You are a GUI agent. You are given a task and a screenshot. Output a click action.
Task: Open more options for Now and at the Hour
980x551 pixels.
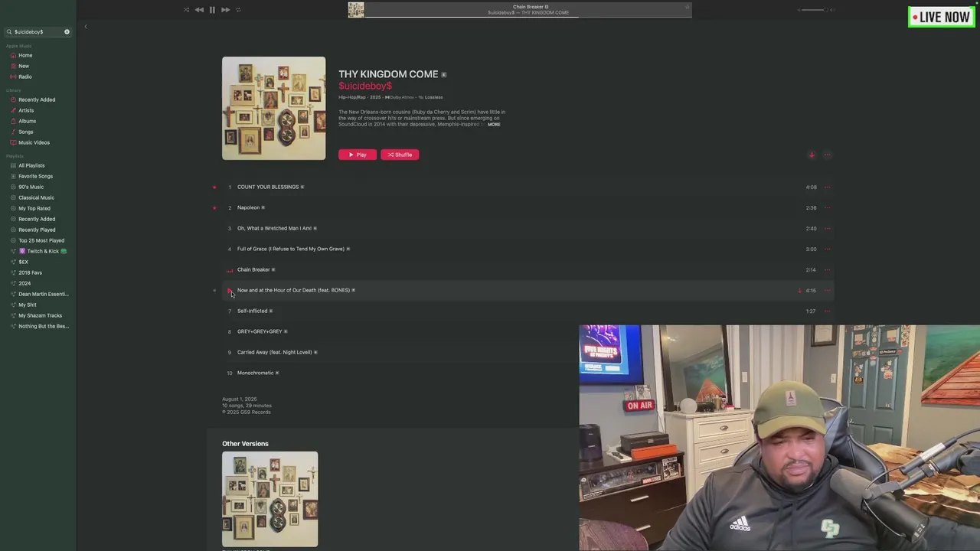[827, 290]
